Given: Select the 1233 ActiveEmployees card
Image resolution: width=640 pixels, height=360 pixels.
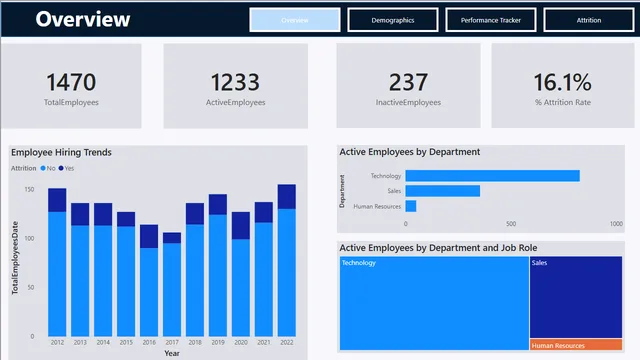Looking at the screenshot, I should point(236,86).
